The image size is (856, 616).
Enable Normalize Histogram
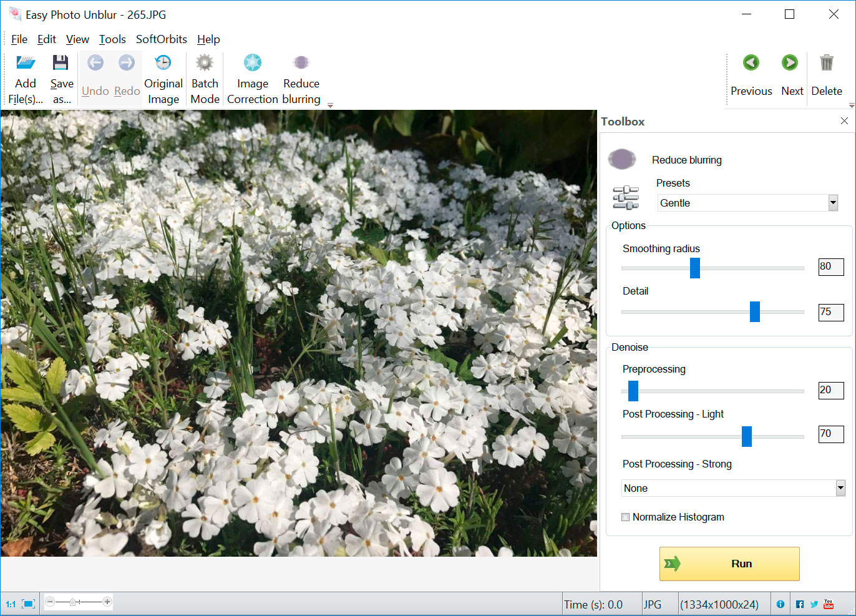pyautogui.click(x=625, y=517)
